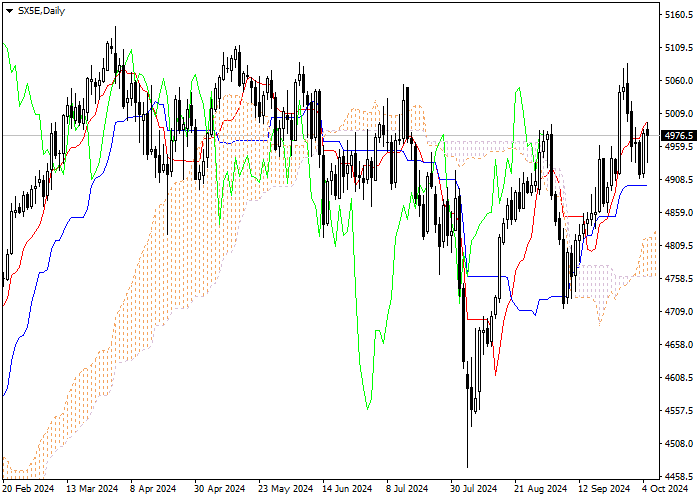The height and width of the screenshot is (500, 700).
Task: Select the 30 Jul 2024 date label
Action: (x=474, y=488)
